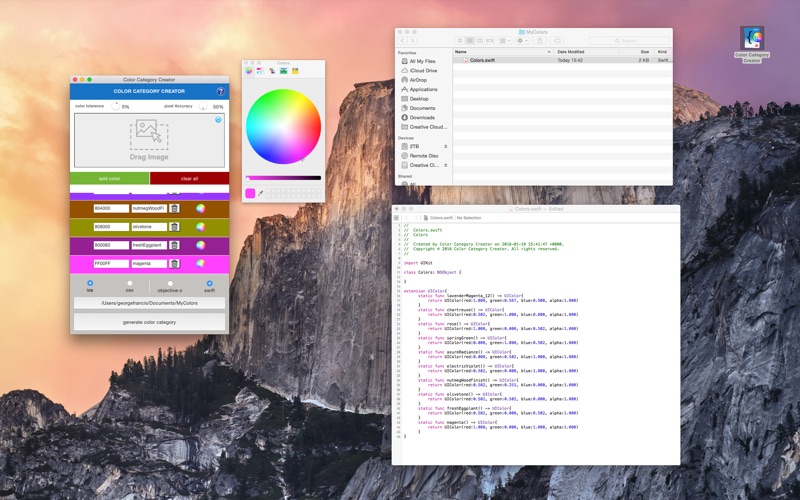The width and height of the screenshot is (800, 500).
Task: Open the Finder action gear dropdown
Action: pos(523,41)
